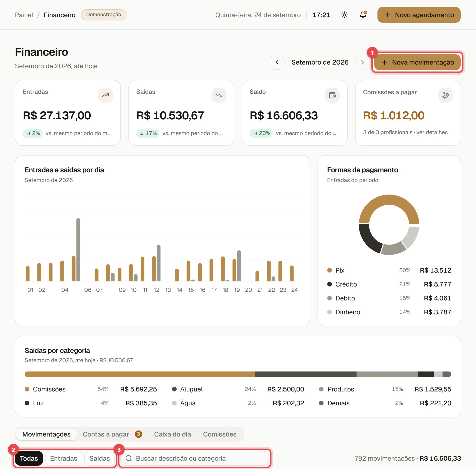The width and height of the screenshot is (476, 469).
Task: Click the gold Comissões segment of category bar
Action: pyautogui.click(x=140, y=374)
